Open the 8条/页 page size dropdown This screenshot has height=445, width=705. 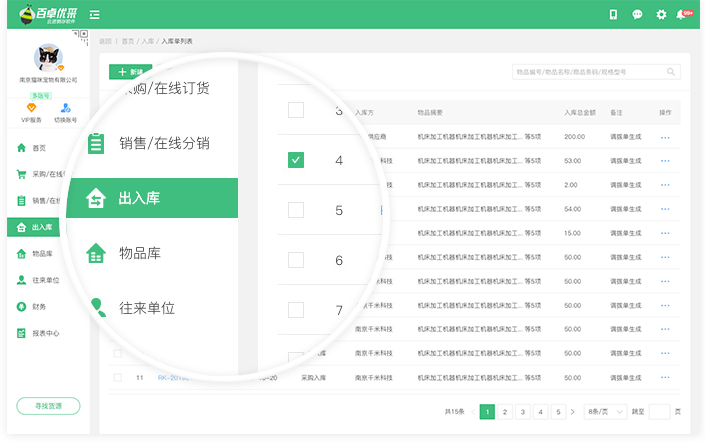(603, 412)
